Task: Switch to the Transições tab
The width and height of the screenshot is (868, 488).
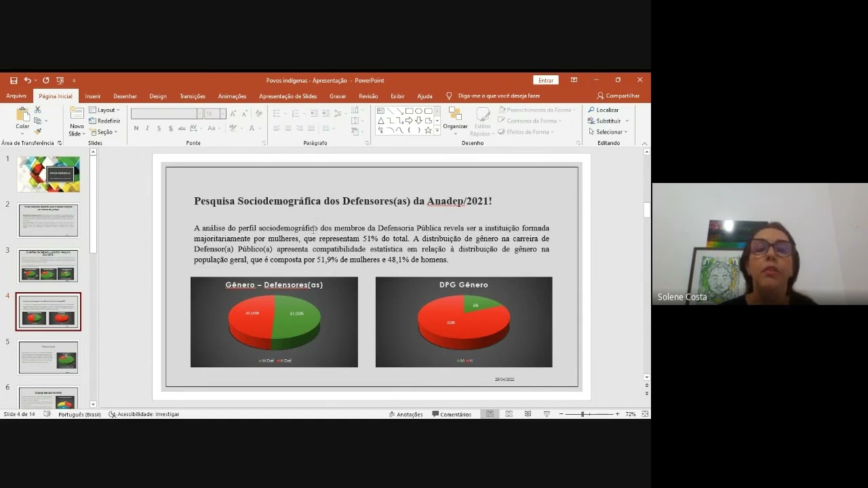Action: 193,96
